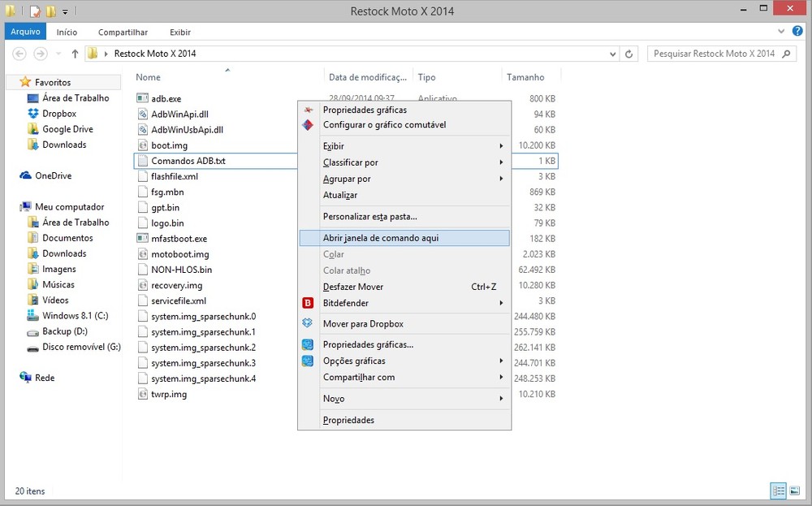Open Windows 8.1 (C:) drive
This screenshot has width=812, height=506.
pyautogui.click(x=75, y=316)
